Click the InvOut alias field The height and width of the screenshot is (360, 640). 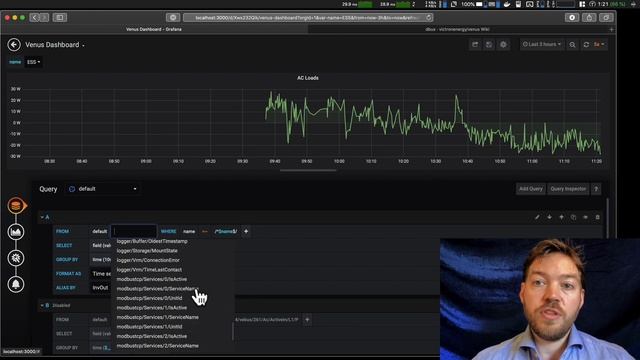pyautogui.click(x=100, y=288)
